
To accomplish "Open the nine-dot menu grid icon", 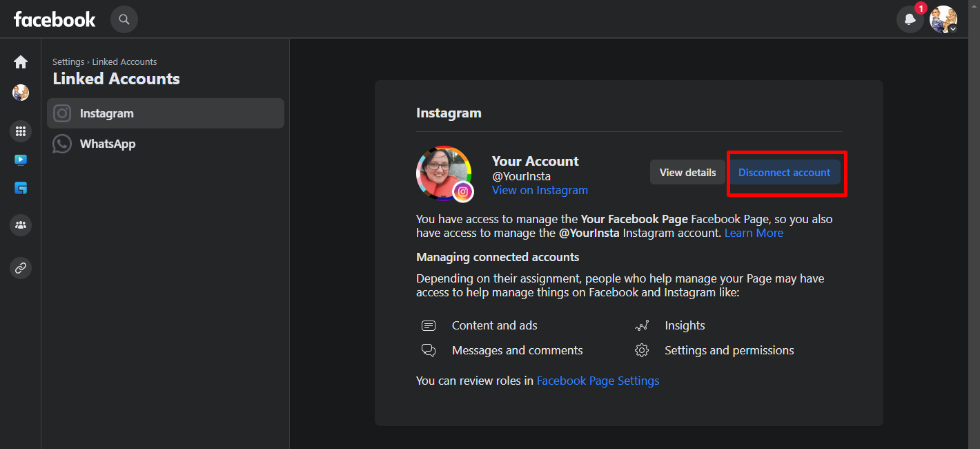I will click(x=21, y=131).
